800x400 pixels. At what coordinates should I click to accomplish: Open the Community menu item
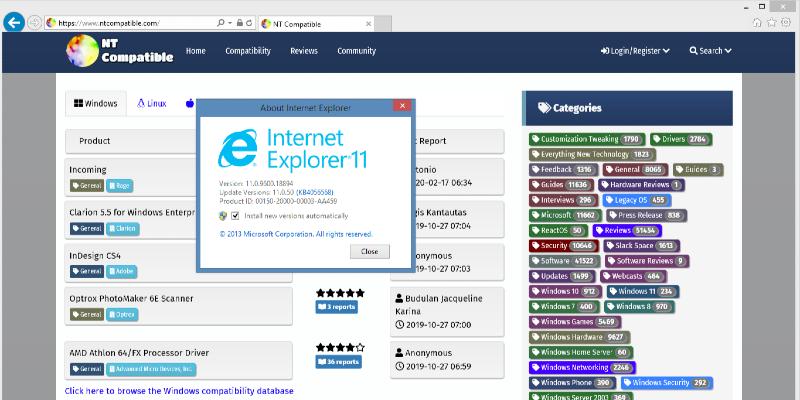pos(356,51)
